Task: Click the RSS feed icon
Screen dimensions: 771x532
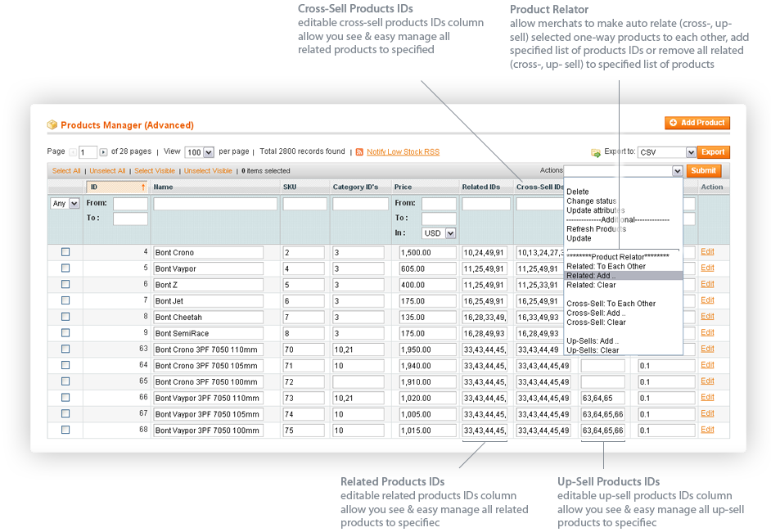Action: (359, 152)
